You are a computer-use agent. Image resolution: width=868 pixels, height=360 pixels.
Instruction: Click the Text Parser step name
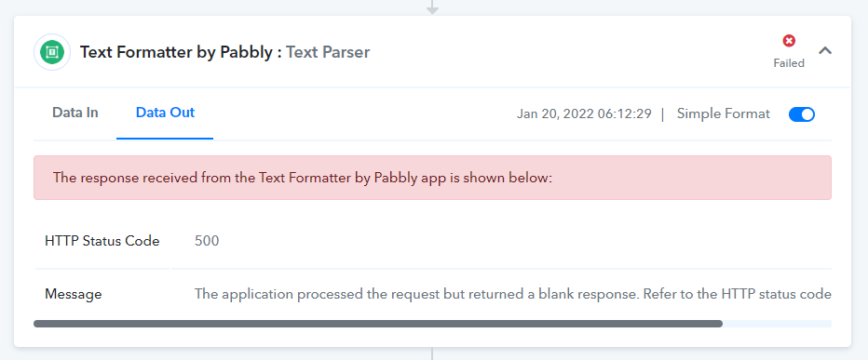[328, 52]
